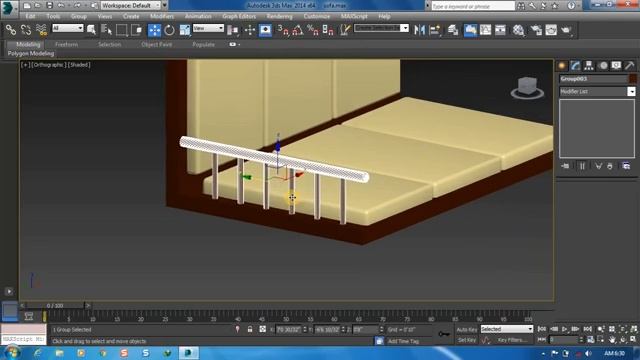Activate the Select and Move tool
640x360 pixels.
coord(154,30)
